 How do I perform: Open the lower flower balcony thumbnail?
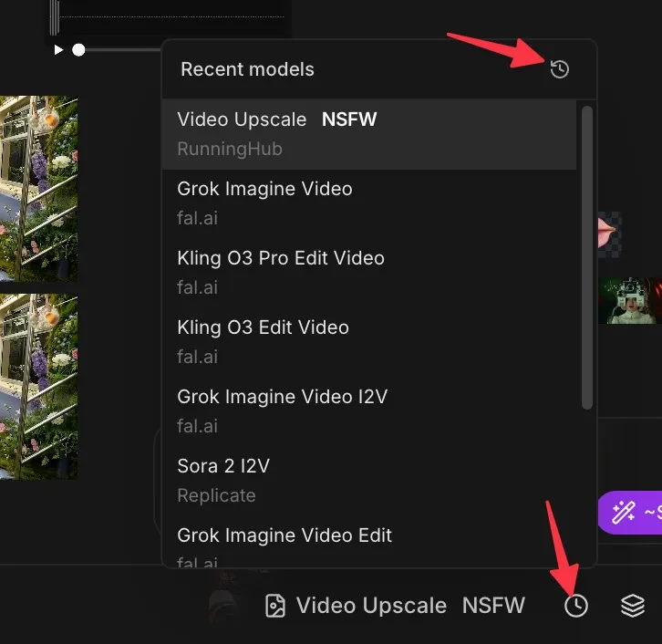[38, 386]
